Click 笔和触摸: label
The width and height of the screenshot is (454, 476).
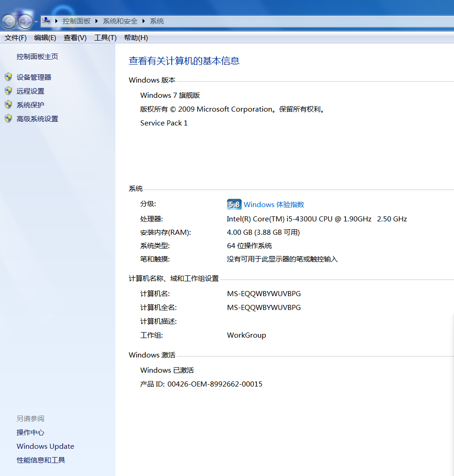[x=155, y=259]
